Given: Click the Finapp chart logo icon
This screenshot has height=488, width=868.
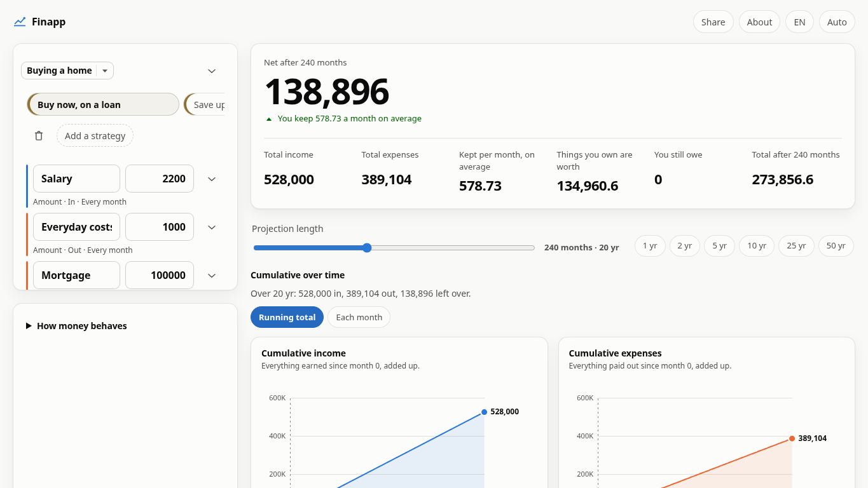Looking at the screenshot, I should [x=20, y=22].
